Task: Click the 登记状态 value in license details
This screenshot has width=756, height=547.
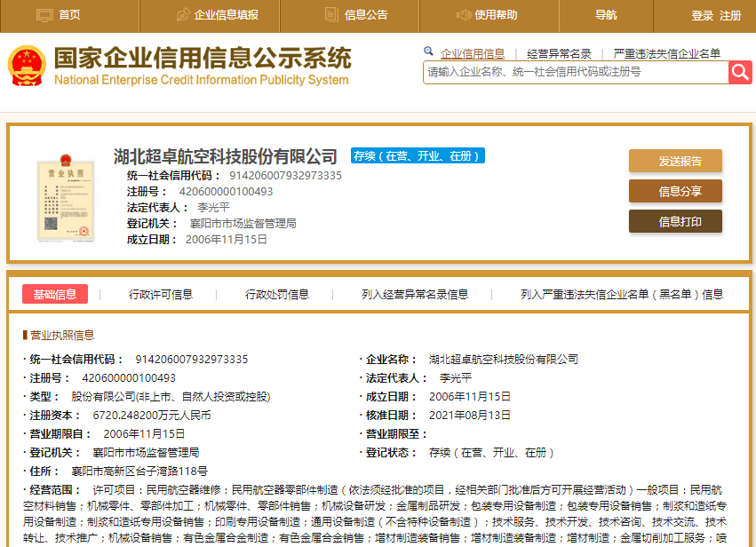Action: (x=492, y=453)
